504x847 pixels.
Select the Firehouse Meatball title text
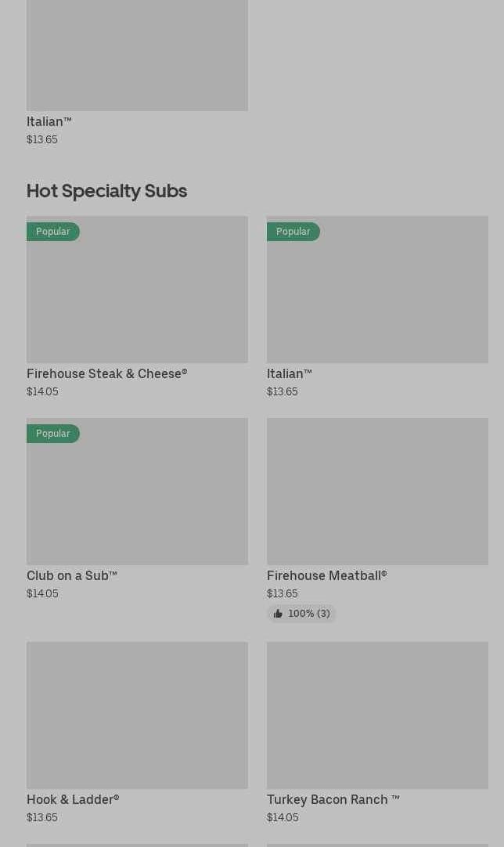click(326, 576)
